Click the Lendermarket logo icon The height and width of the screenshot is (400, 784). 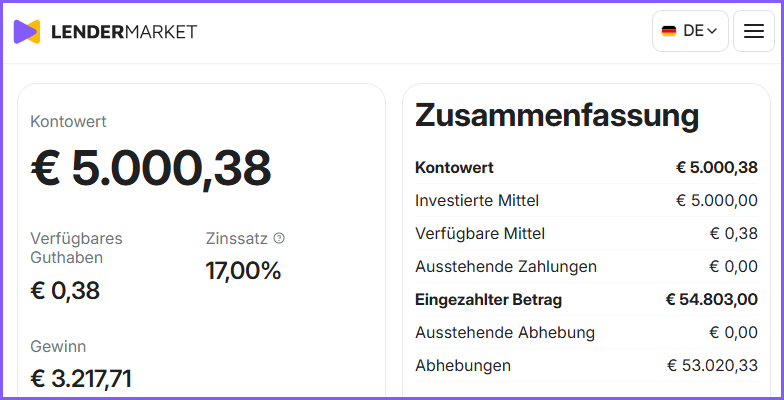(27, 32)
